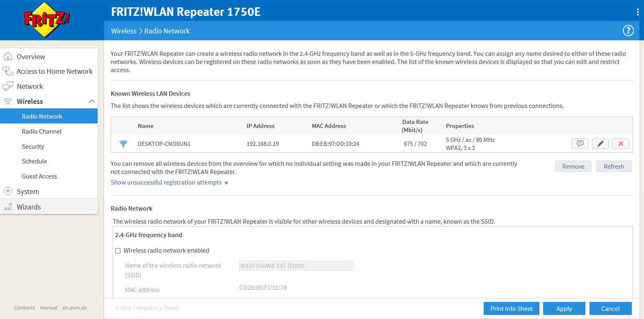Viewport: 644px width, 319px height.
Task: Click MAC address D8:EB:97:DD:10:24
Action: click(x=335, y=144)
